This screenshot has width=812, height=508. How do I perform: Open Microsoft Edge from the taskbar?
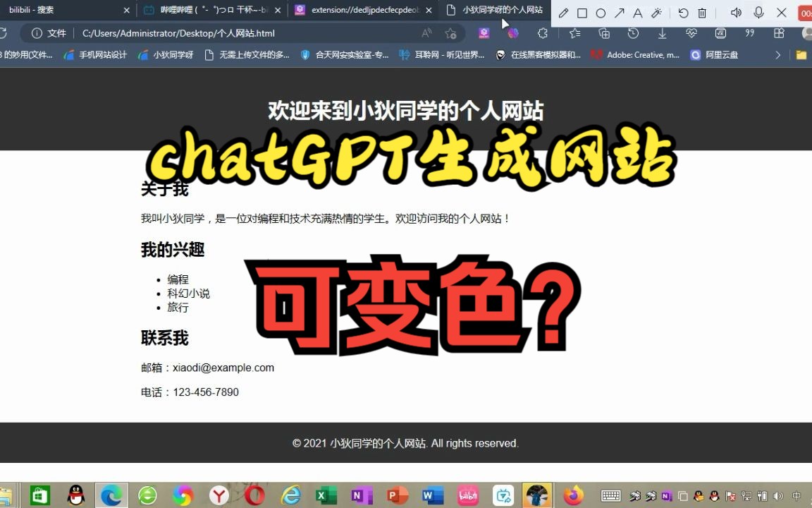coord(112,495)
